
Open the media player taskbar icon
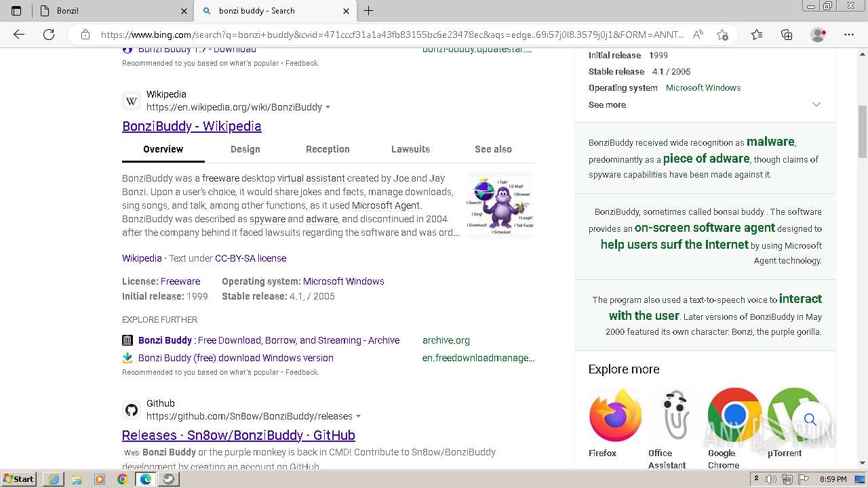tap(100, 479)
